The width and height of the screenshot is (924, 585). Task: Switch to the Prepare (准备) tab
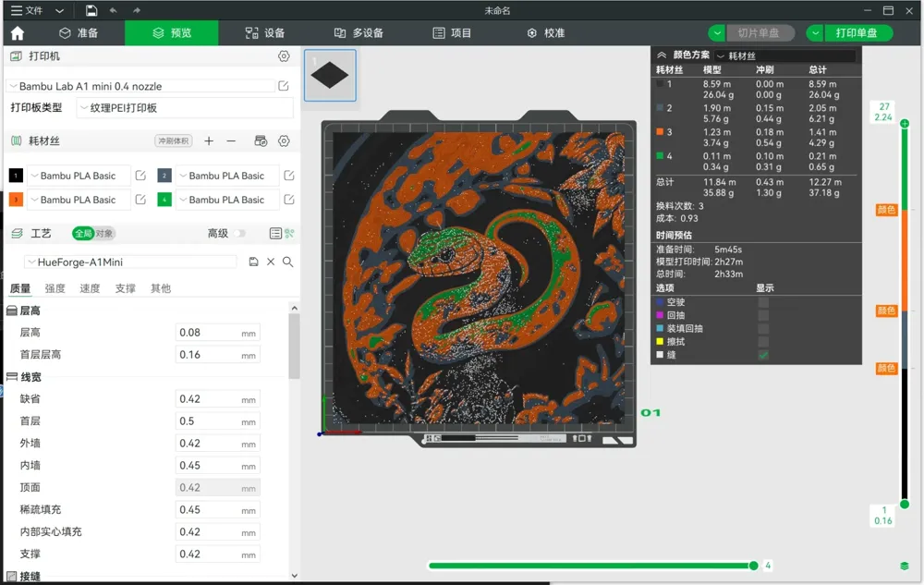79,33
